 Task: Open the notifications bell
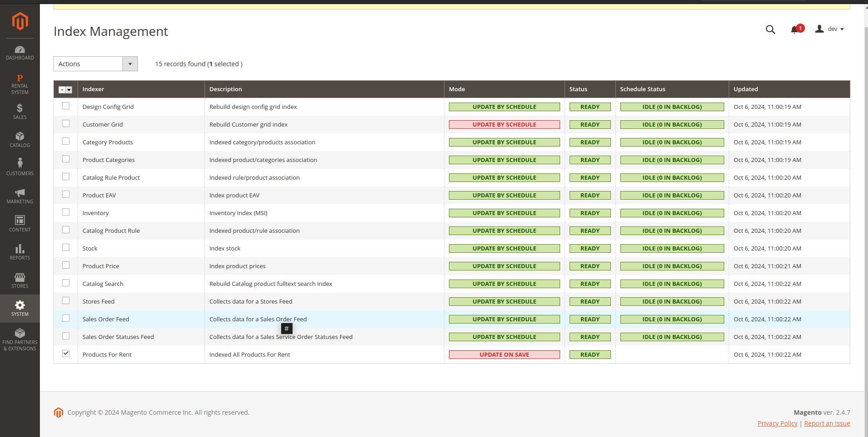tap(795, 29)
